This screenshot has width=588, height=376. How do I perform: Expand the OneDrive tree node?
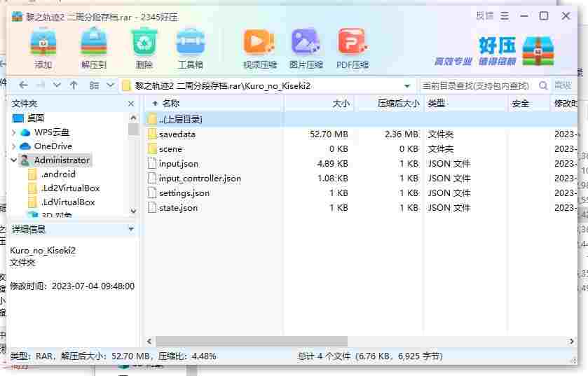click(14, 146)
